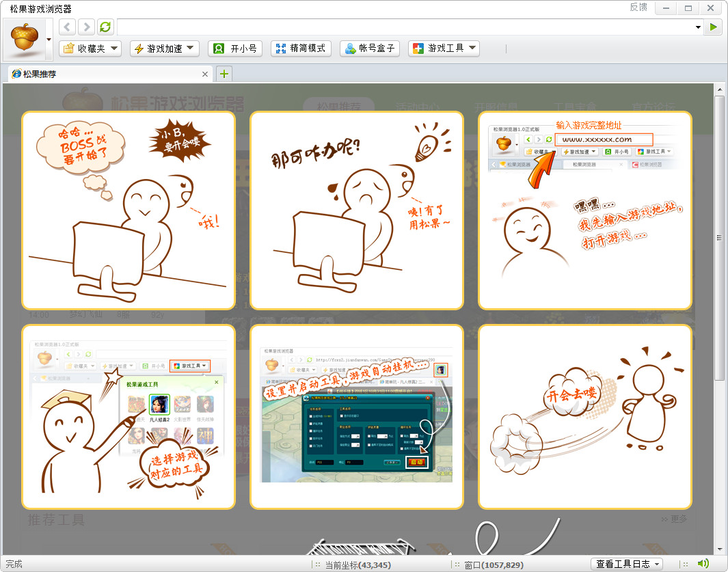Close the browser window

710,8
